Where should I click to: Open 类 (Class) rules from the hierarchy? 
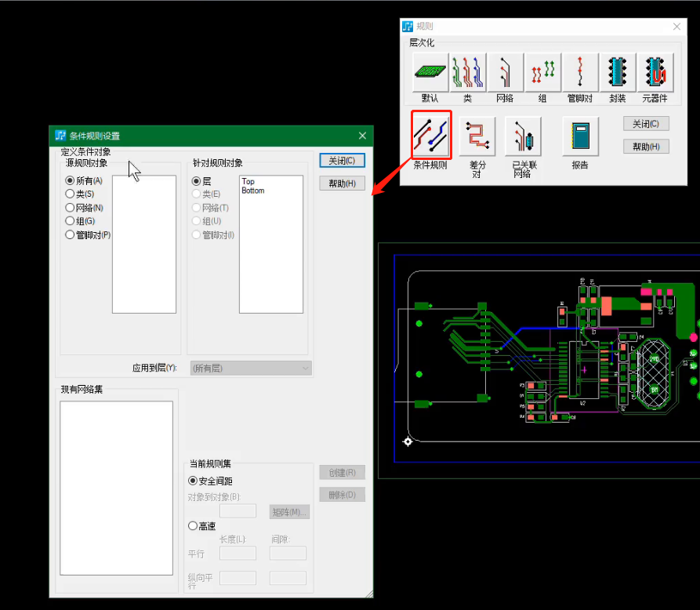466,72
